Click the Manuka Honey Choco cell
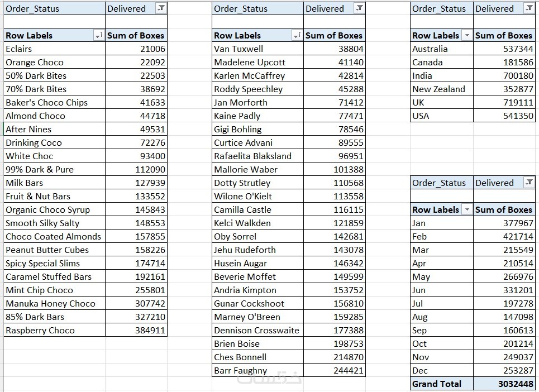Screen dimensions: 539x392 coord(50,303)
